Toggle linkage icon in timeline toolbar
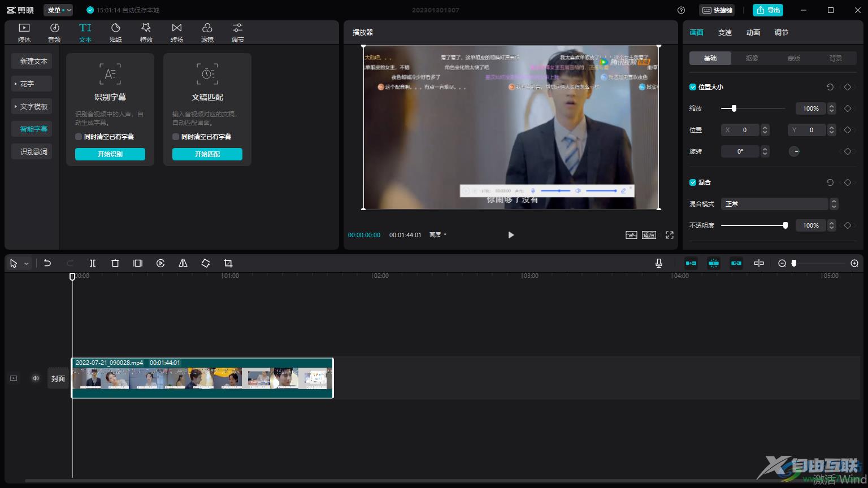 [736, 263]
